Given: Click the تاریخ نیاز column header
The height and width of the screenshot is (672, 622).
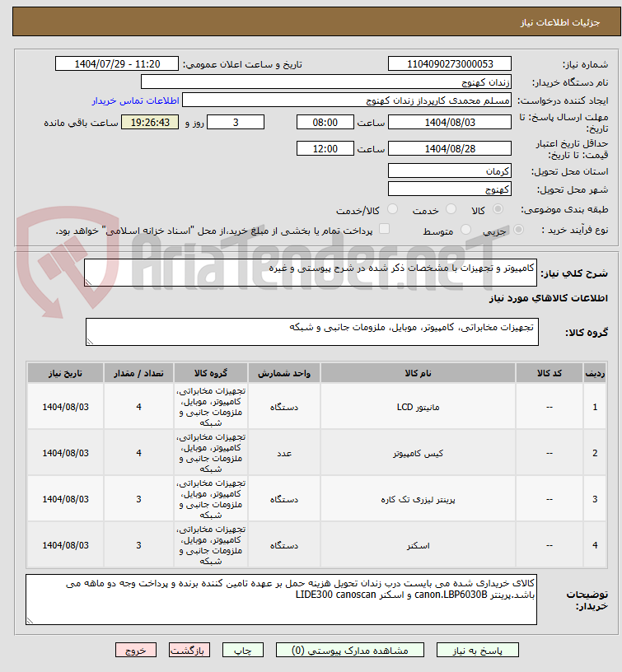Looking at the screenshot, I should point(65,373).
